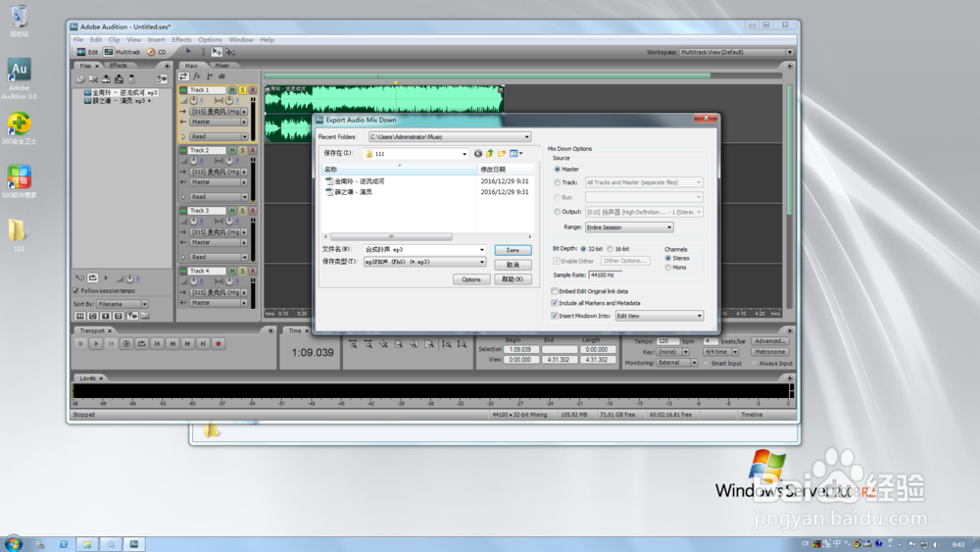This screenshot has width=980, height=552.
Task: Click Play Looped transport button
Action: click(142, 344)
